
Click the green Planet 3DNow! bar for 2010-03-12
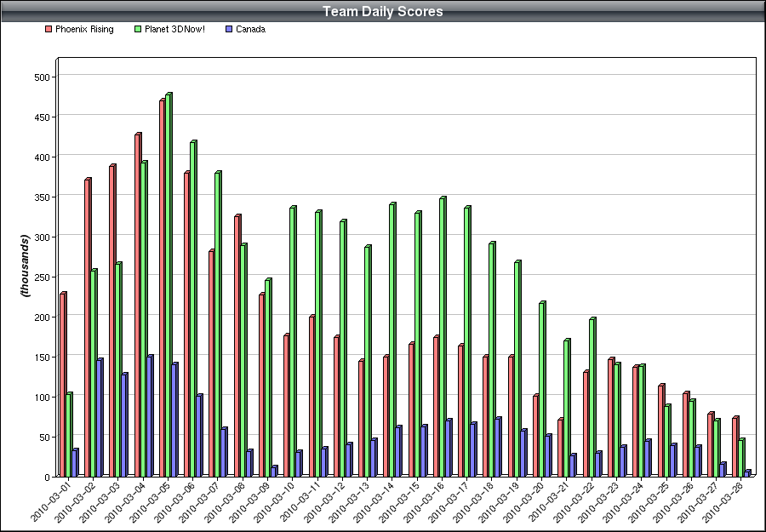343,348
